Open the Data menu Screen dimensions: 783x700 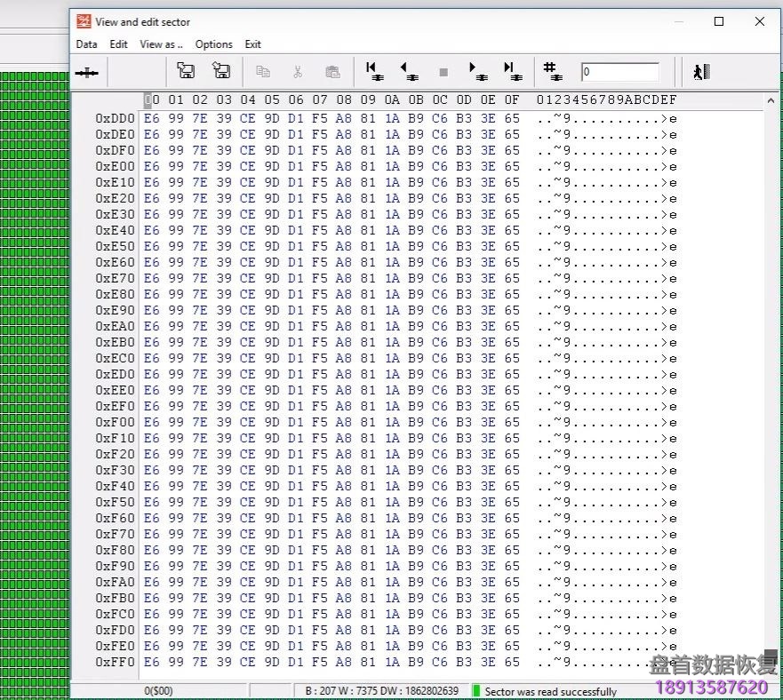tap(86, 44)
